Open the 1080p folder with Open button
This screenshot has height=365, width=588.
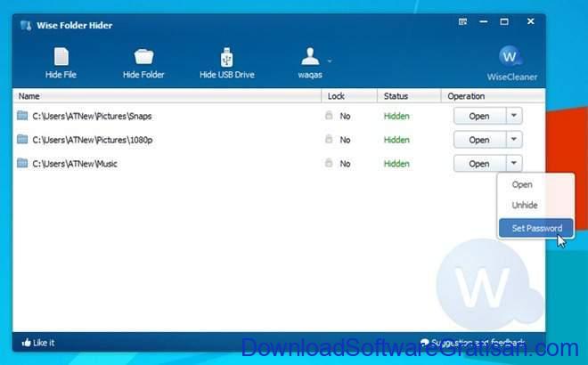pyautogui.click(x=479, y=140)
